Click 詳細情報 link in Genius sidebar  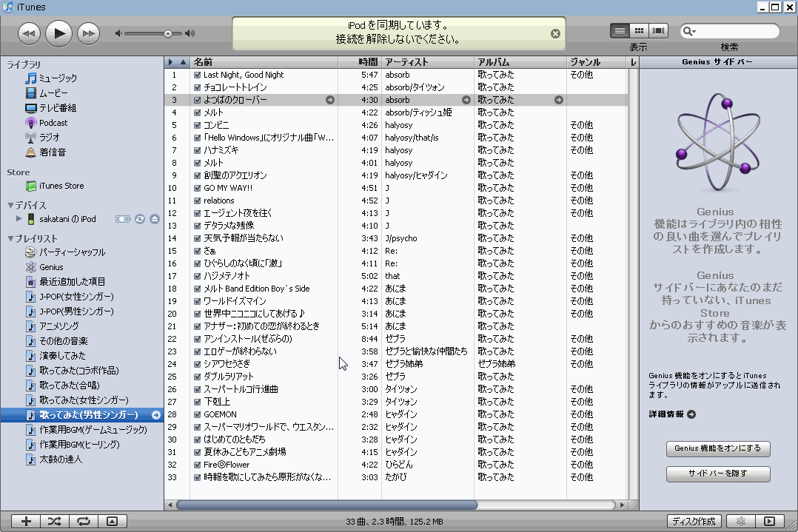coord(672,414)
